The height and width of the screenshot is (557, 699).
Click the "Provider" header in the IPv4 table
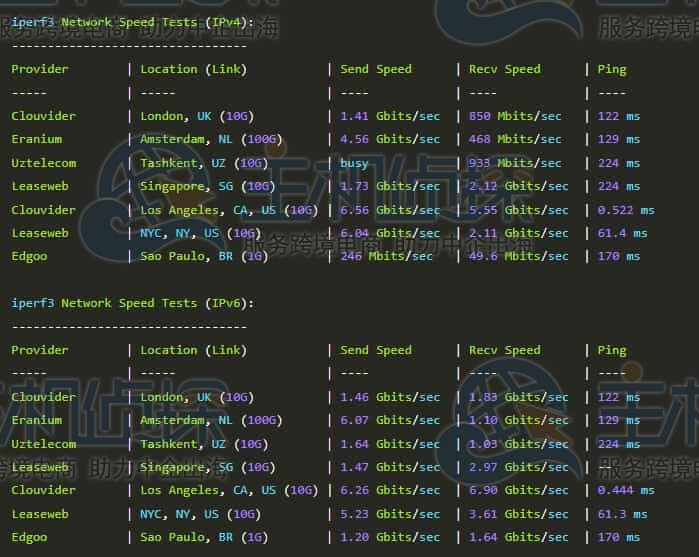tap(40, 70)
